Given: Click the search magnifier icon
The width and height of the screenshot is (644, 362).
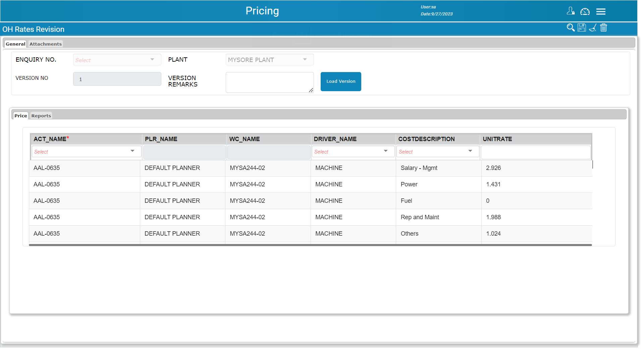Looking at the screenshot, I should click(x=571, y=28).
